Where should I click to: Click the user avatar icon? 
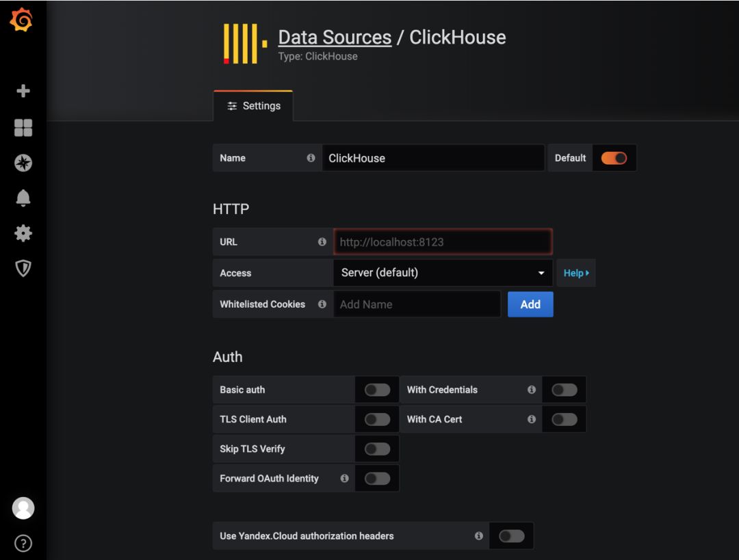[x=23, y=508]
